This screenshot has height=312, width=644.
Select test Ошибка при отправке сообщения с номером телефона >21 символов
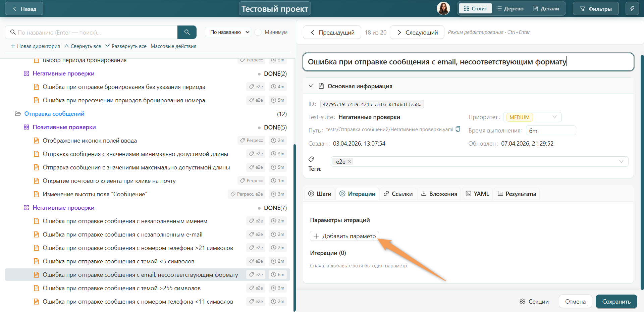(x=138, y=248)
